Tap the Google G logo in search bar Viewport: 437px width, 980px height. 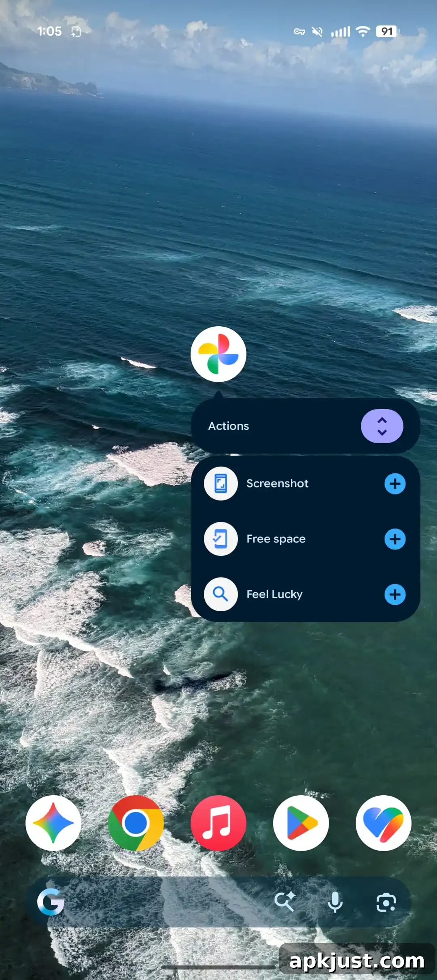tap(51, 902)
